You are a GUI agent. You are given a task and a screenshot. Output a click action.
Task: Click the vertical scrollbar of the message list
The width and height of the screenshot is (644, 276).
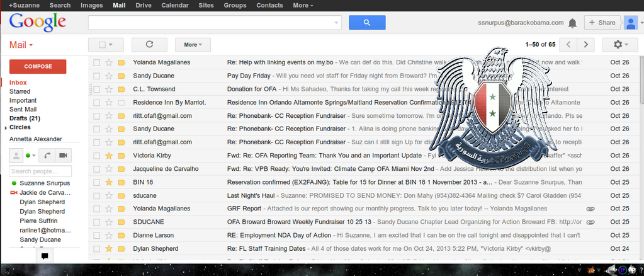click(x=641, y=80)
